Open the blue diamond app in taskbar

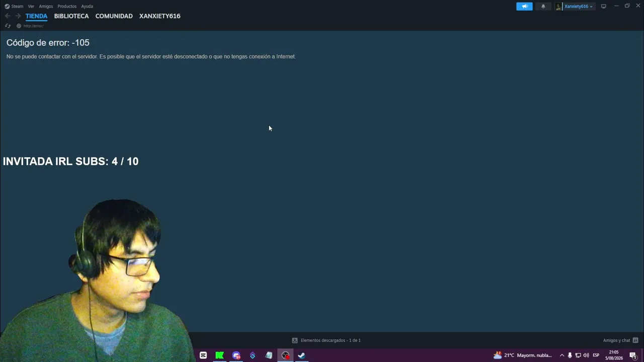tap(253, 355)
